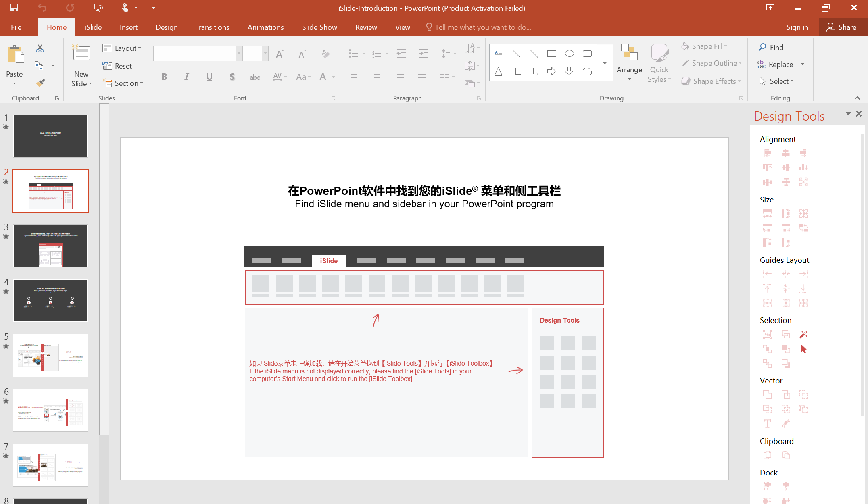Toggle Text Shadow formatting
This screenshot has width=868, height=504.
pyautogui.click(x=232, y=77)
